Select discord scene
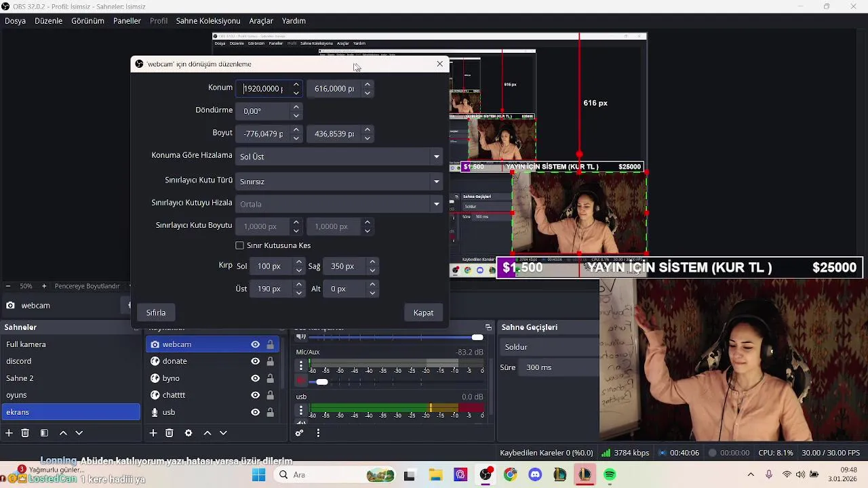868x488 pixels. (71, 361)
